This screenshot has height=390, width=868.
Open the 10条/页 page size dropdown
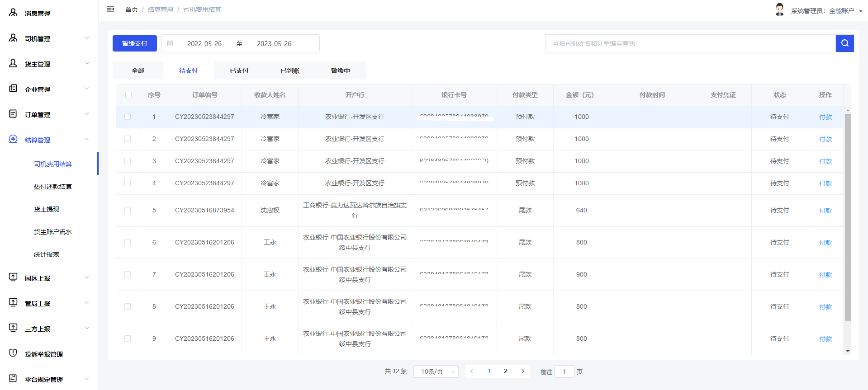[436, 371]
